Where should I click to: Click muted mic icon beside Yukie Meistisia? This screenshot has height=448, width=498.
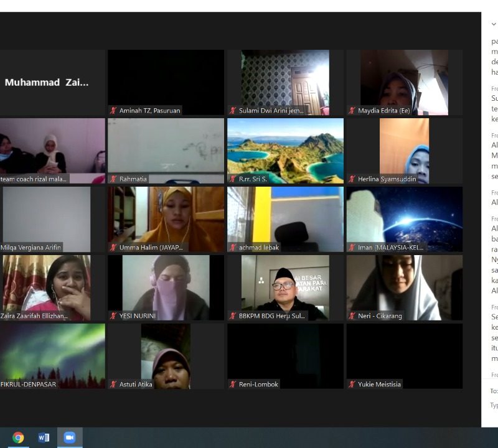(352, 385)
